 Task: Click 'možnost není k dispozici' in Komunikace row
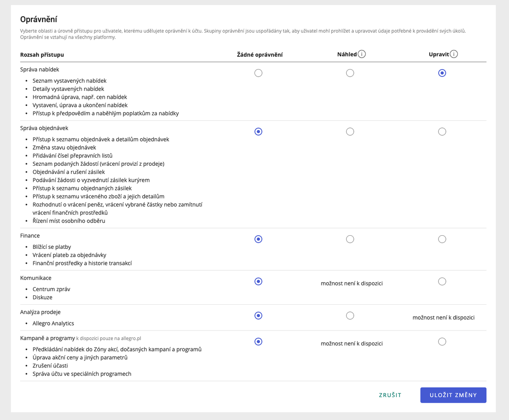point(352,284)
